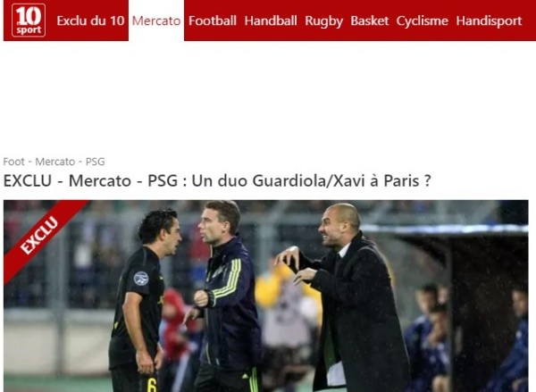The height and width of the screenshot is (392, 536).
Task: Click the man in the striped tracksuit
Action: click(226, 297)
